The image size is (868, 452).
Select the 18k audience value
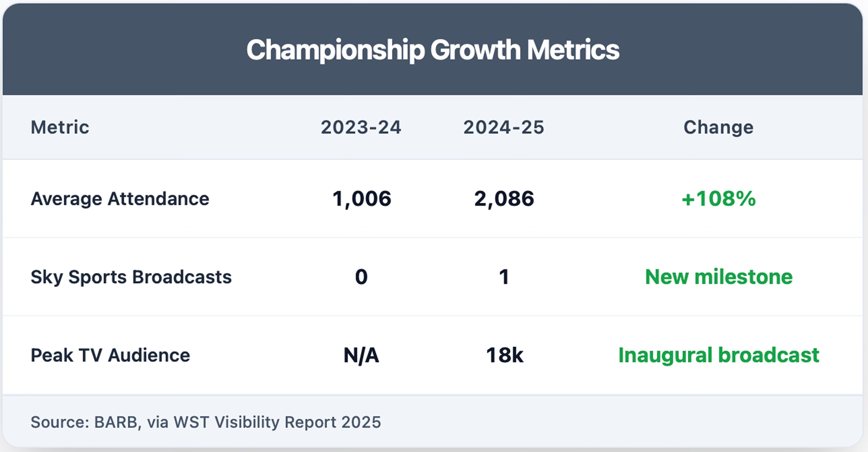[504, 355]
